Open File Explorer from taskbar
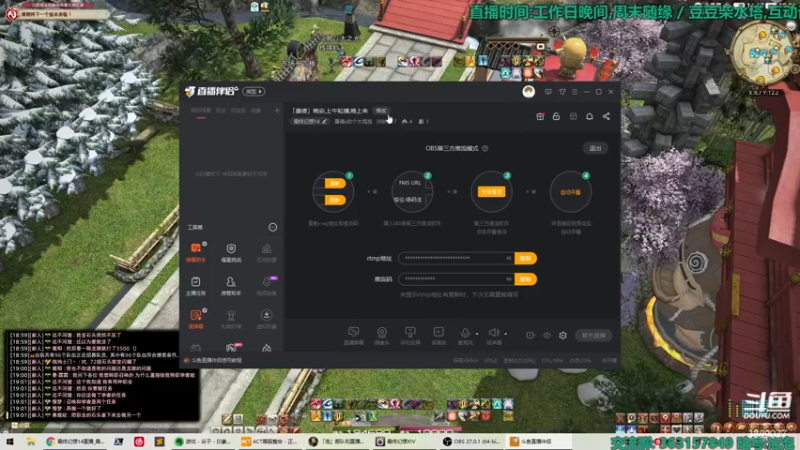 point(31,442)
